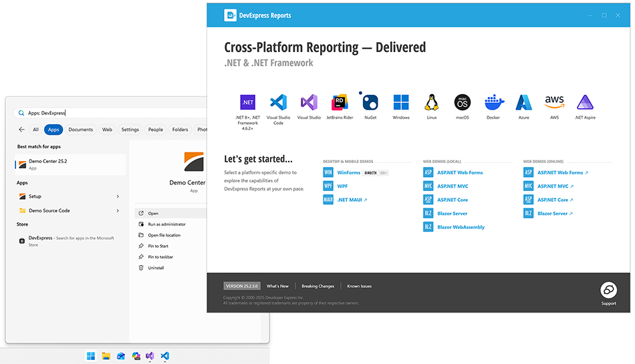Expand Demo Source Code chevron
This screenshot has height=364, width=635.
pos(118,210)
